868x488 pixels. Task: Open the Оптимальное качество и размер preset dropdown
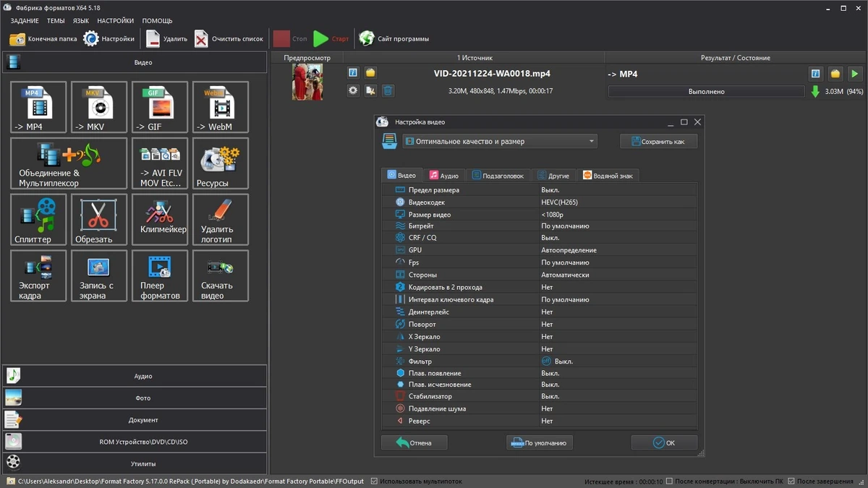coord(500,142)
